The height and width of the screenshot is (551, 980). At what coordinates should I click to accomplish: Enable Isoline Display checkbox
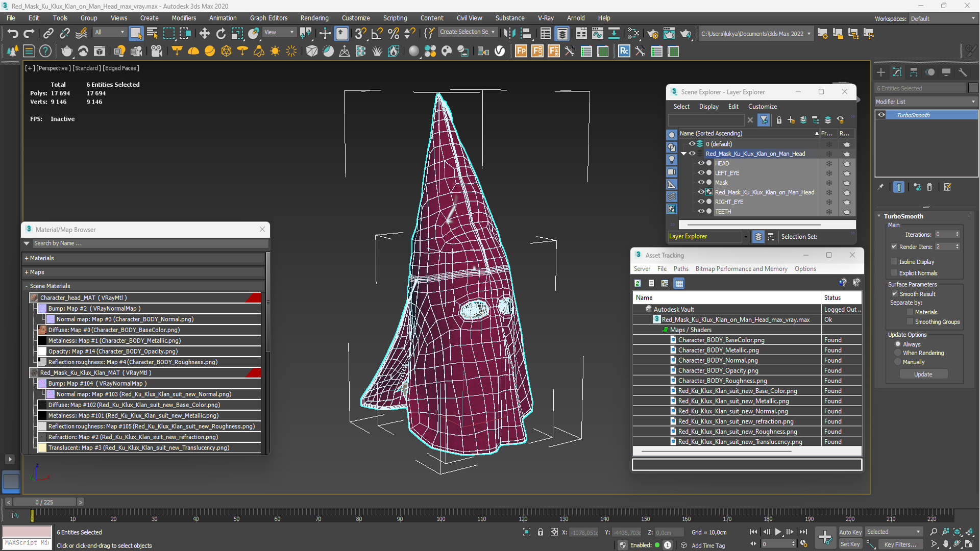894,262
